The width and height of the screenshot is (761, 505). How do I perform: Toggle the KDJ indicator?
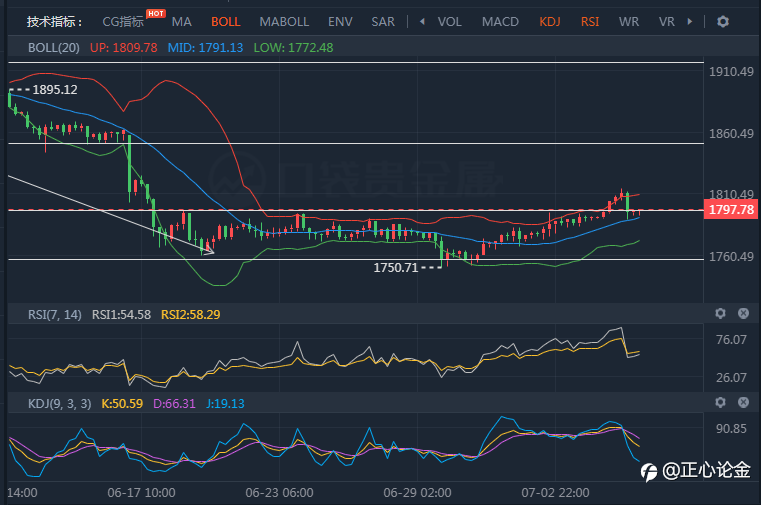[x=550, y=22]
